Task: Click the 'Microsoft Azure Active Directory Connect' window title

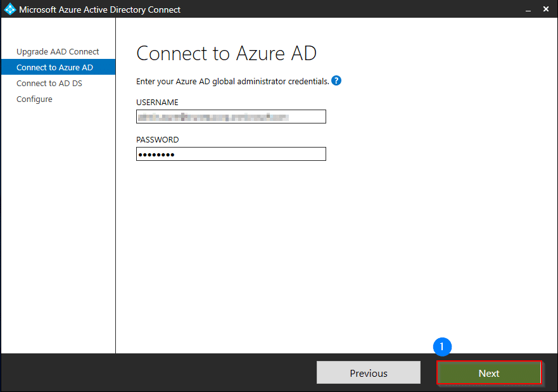Action: coord(99,9)
